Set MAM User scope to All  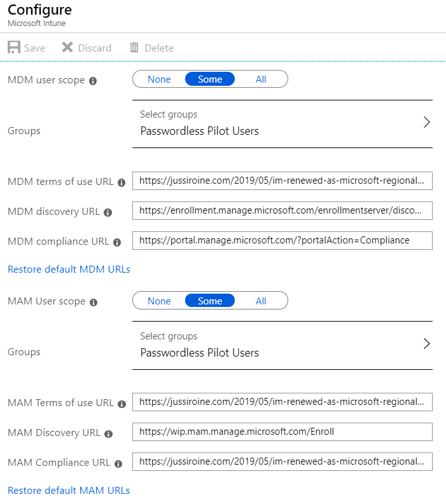click(x=261, y=301)
